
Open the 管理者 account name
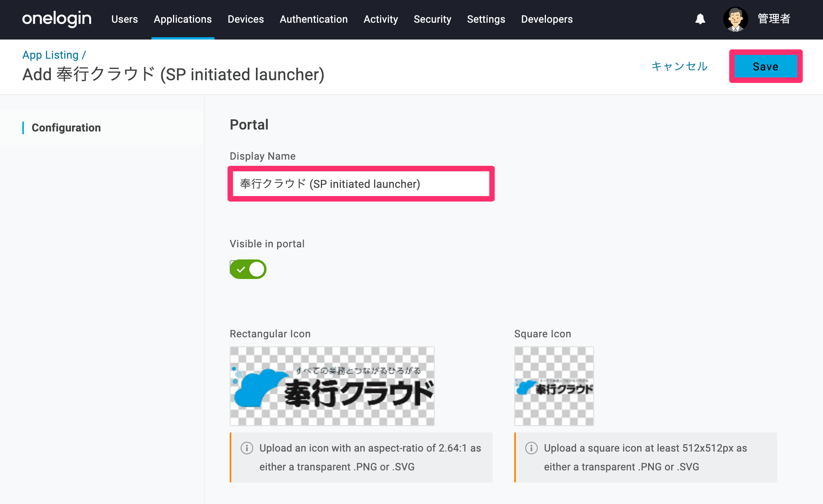774,19
